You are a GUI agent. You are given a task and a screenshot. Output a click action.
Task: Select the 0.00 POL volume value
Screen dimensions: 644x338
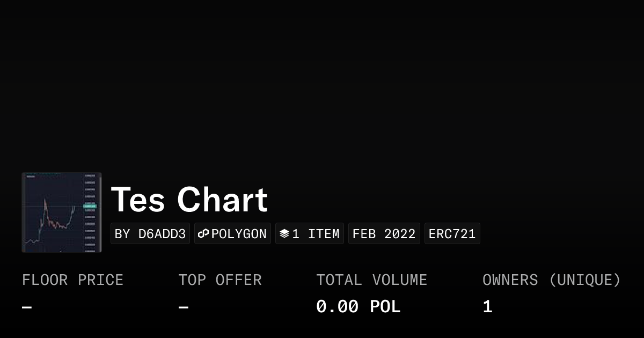pyautogui.click(x=358, y=307)
